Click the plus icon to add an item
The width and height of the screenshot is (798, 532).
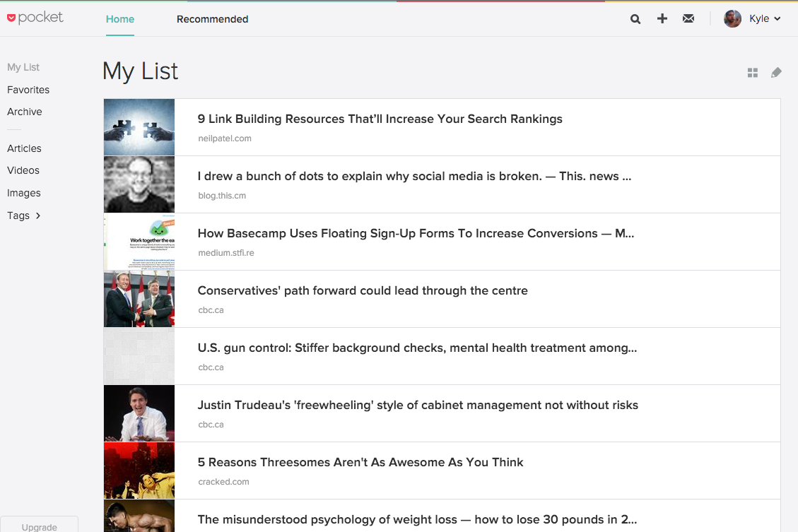pos(662,19)
